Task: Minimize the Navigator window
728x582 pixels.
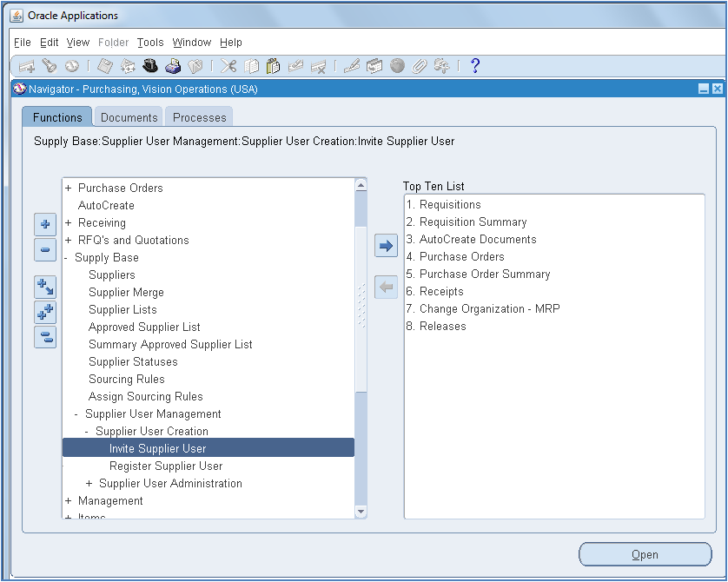Action: 704,89
